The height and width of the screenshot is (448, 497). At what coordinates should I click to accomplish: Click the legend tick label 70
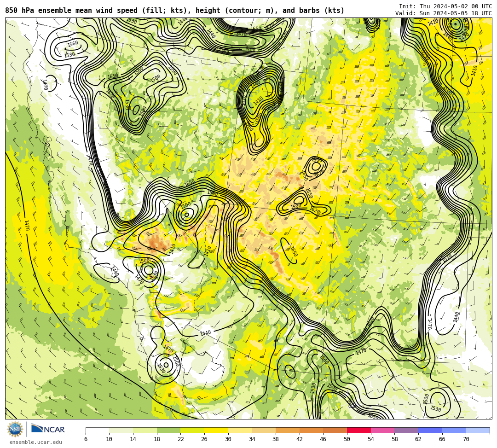pos(466,439)
